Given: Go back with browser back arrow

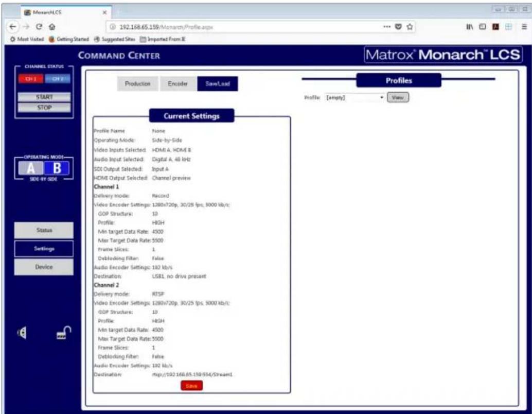Looking at the screenshot, I should click(x=13, y=26).
